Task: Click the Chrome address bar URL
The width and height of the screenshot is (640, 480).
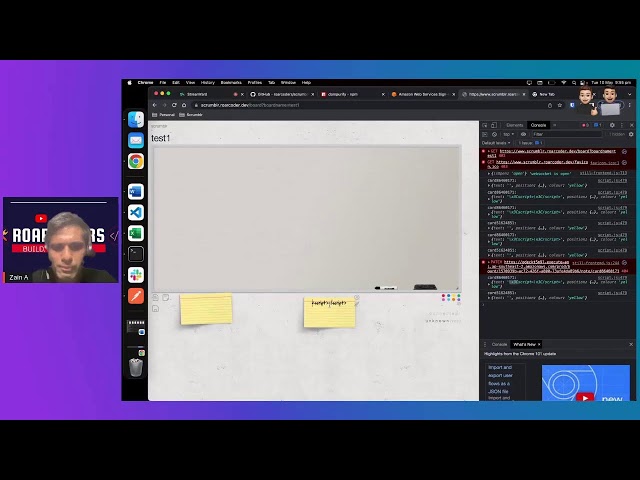Action: pos(250,105)
